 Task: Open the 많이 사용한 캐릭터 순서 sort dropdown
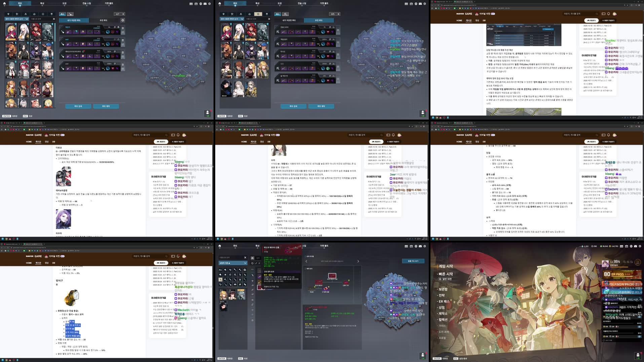click(x=17, y=19)
